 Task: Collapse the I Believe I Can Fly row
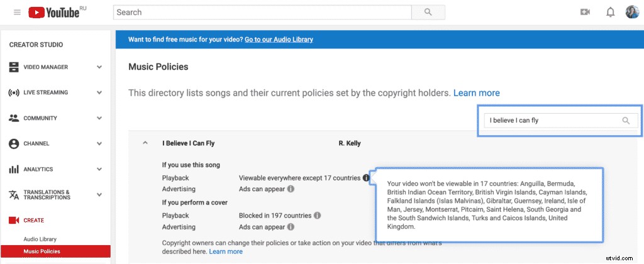pyautogui.click(x=145, y=143)
